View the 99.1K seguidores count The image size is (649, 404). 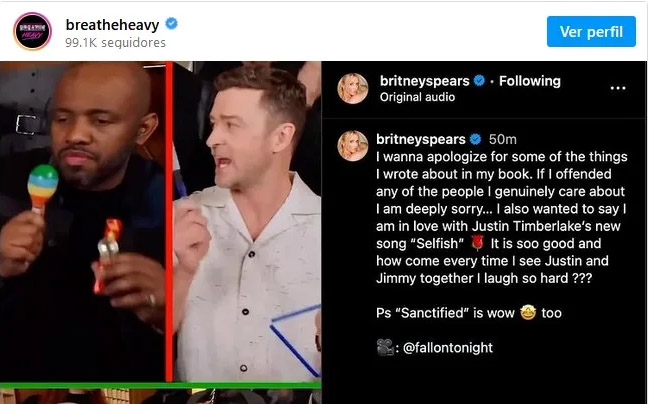point(115,43)
